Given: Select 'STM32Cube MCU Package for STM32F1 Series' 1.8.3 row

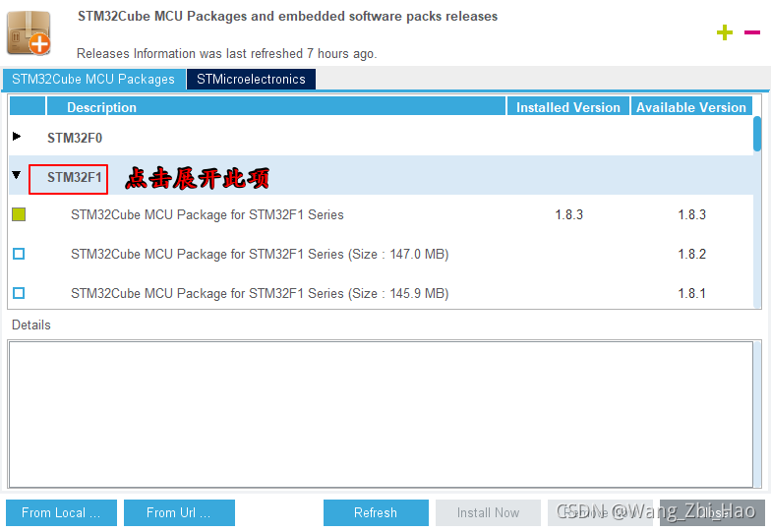Looking at the screenshot, I should pos(382,214).
